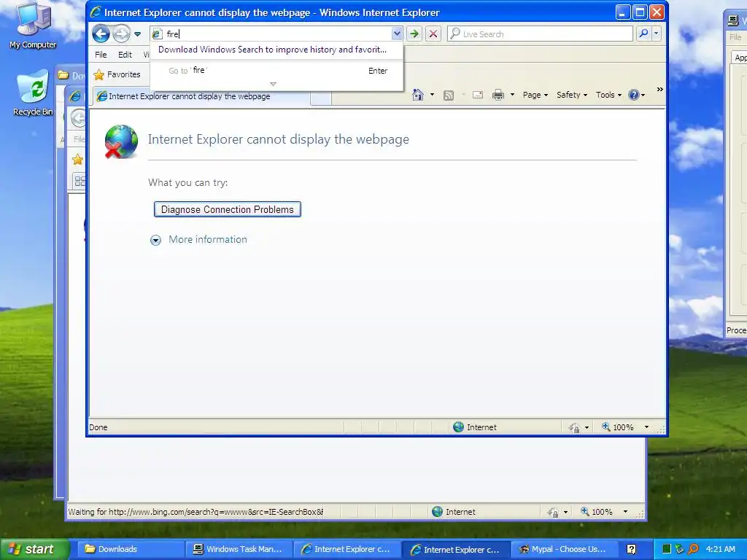Open the Print dropdown arrow
Image resolution: width=747 pixels, height=560 pixels.
(x=512, y=95)
